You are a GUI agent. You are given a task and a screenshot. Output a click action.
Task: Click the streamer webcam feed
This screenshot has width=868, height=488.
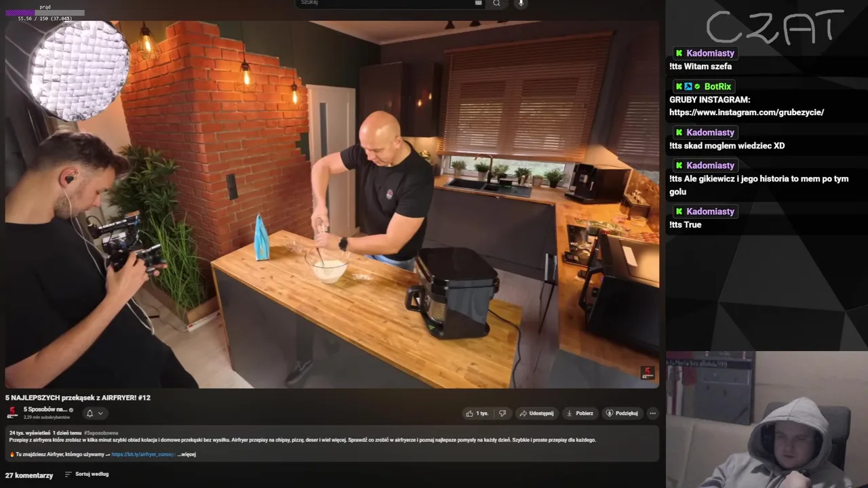pos(767,420)
